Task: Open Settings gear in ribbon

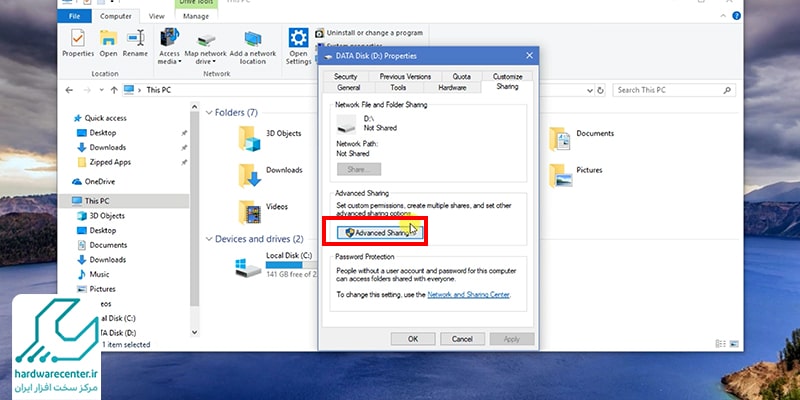Action: point(298,47)
